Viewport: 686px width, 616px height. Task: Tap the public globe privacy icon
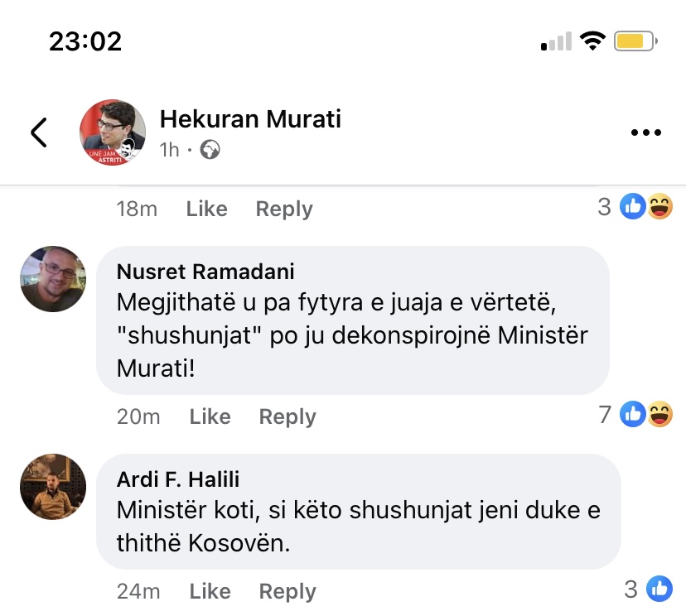(x=210, y=150)
